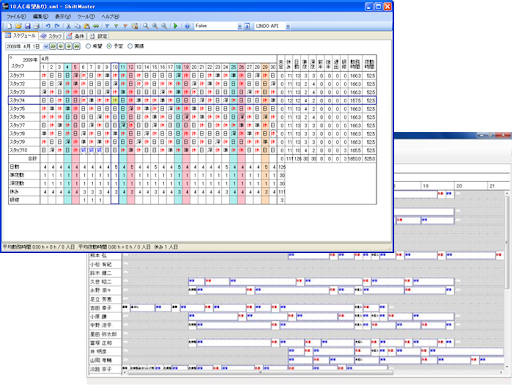Click the 研修 summary row label
512x385 pixels.
(24, 200)
